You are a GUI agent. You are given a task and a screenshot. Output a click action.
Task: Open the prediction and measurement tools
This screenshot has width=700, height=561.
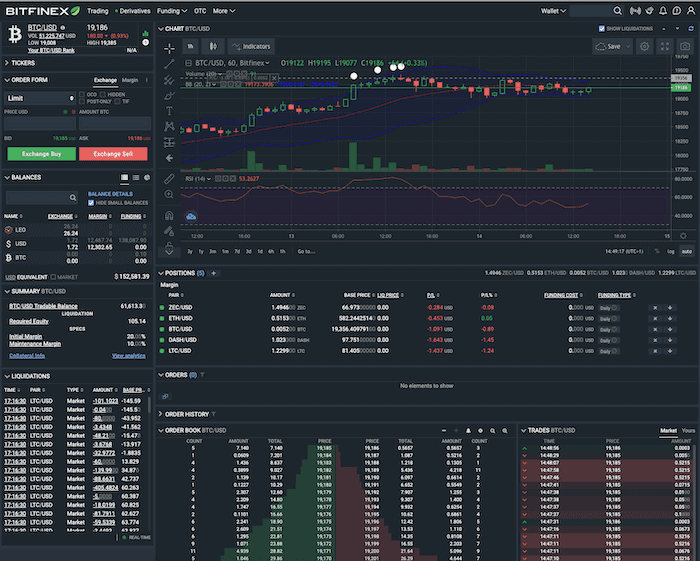pyautogui.click(x=169, y=142)
